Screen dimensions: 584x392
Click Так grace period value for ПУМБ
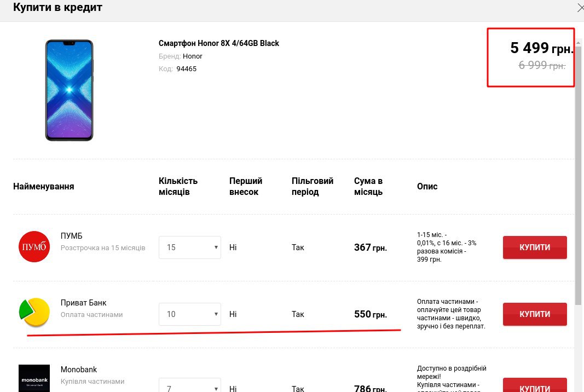tap(298, 247)
